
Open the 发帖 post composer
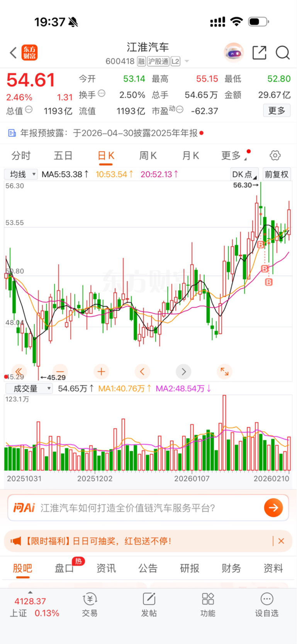pos(149,605)
